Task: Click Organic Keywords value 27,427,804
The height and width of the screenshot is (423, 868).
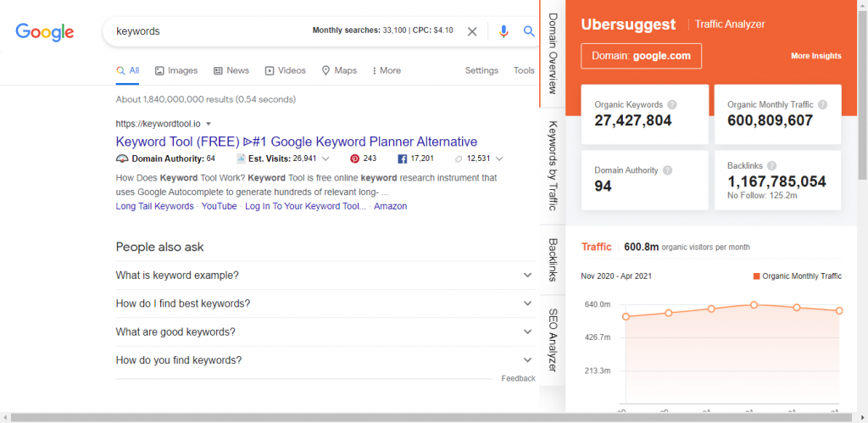Action: point(633,120)
